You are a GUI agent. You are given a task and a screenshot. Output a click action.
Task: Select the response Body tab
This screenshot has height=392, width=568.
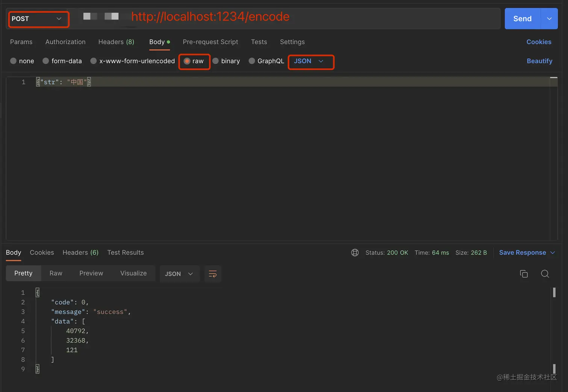[14, 253]
